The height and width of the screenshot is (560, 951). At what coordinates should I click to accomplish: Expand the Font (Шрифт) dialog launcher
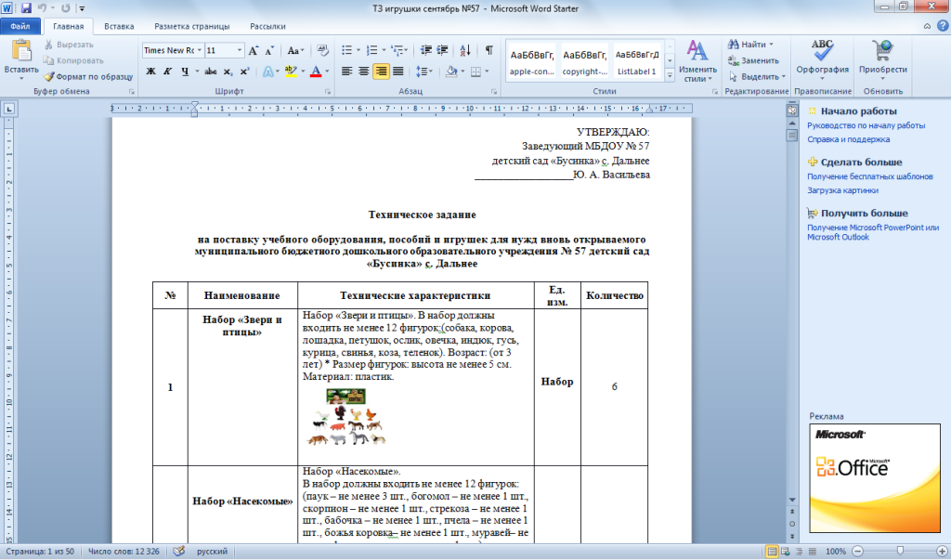pos(328,92)
